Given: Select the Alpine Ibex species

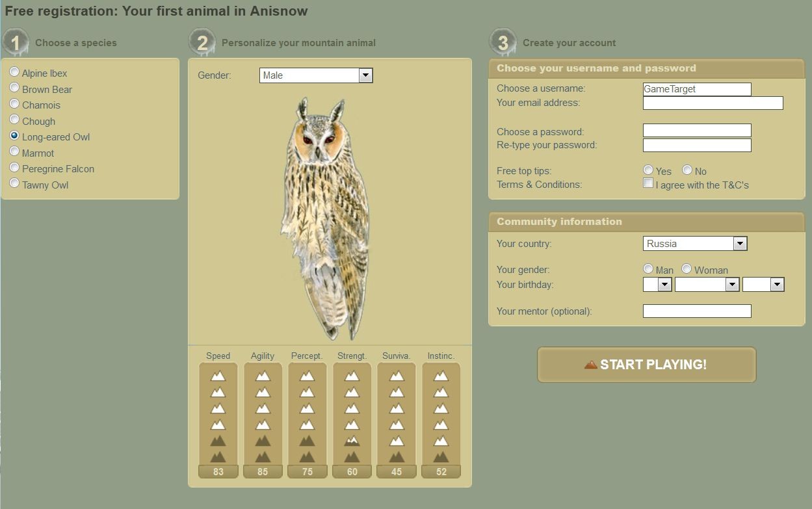Looking at the screenshot, I should tap(14, 72).
